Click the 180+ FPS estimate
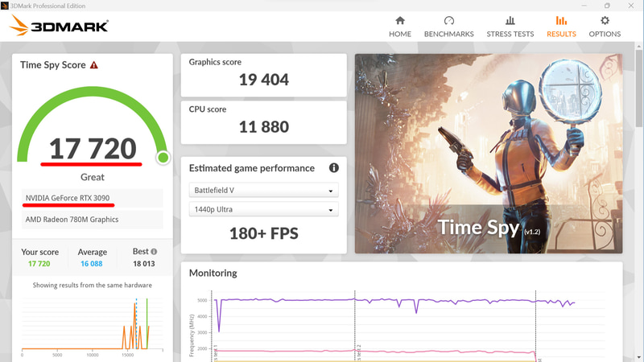644x362 pixels. [x=264, y=233]
